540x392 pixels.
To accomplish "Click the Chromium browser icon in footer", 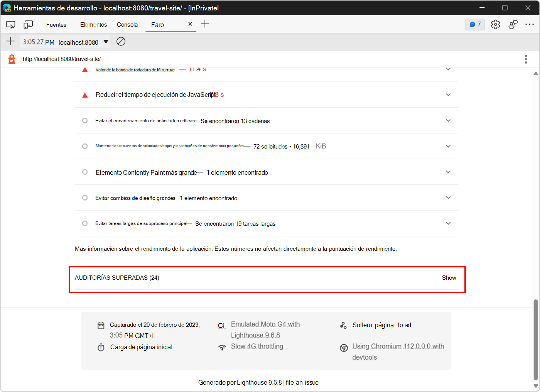I will click(x=344, y=348).
